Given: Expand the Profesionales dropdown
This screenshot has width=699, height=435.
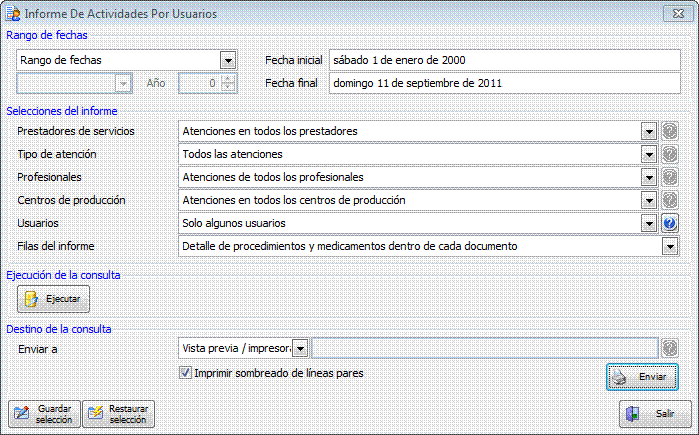Looking at the screenshot, I should point(649,177).
